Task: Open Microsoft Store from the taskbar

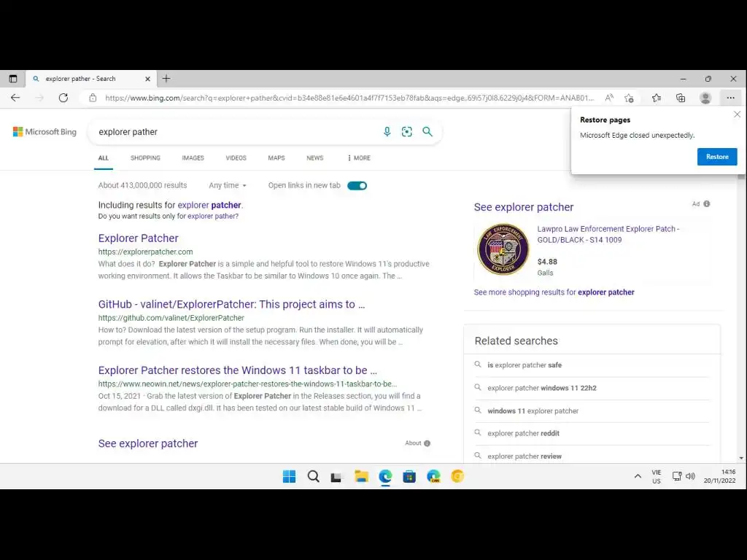Action: tap(409, 476)
